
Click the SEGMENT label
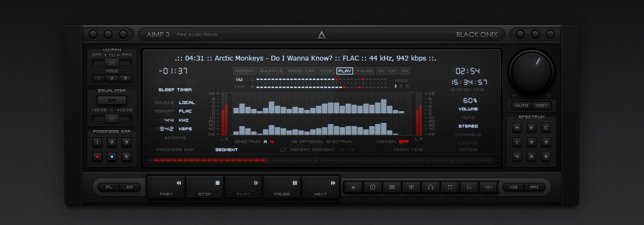click(x=226, y=150)
